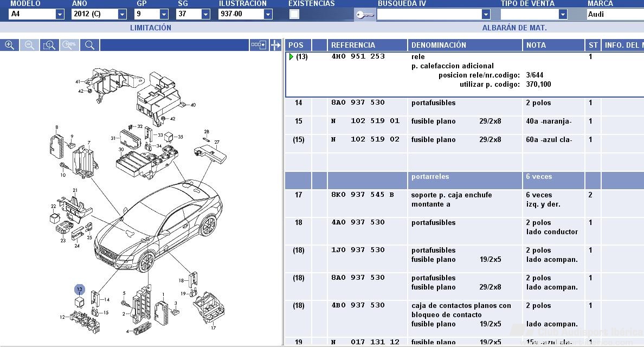Click the plain search magnifier icon
Screen dimensions: 644x347
coord(89,45)
